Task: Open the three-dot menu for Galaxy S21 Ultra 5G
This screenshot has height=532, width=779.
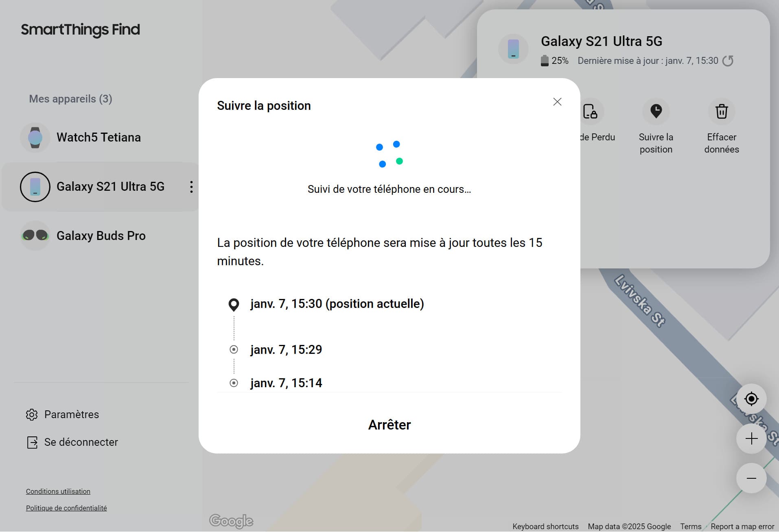Action: tap(191, 187)
